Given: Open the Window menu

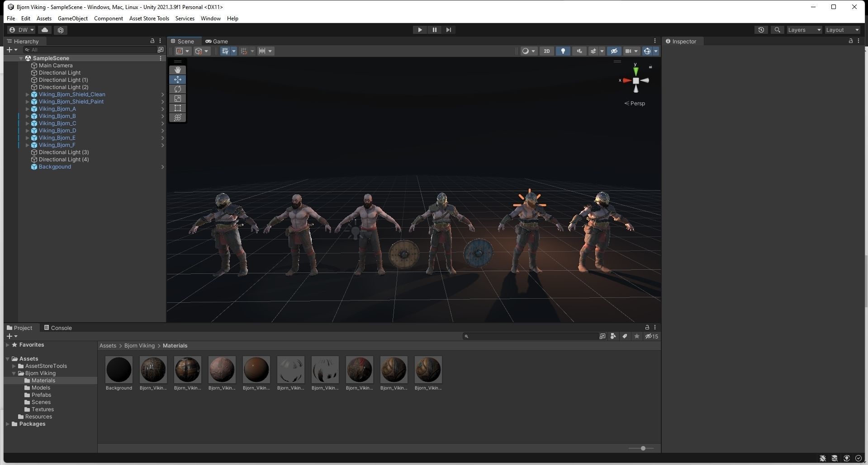Looking at the screenshot, I should (211, 19).
